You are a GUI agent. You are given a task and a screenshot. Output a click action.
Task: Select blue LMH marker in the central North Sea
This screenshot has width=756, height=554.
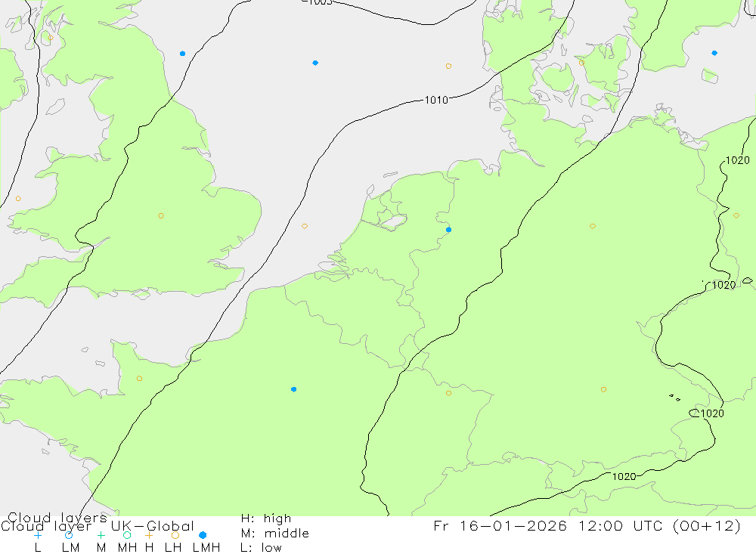tap(315, 63)
